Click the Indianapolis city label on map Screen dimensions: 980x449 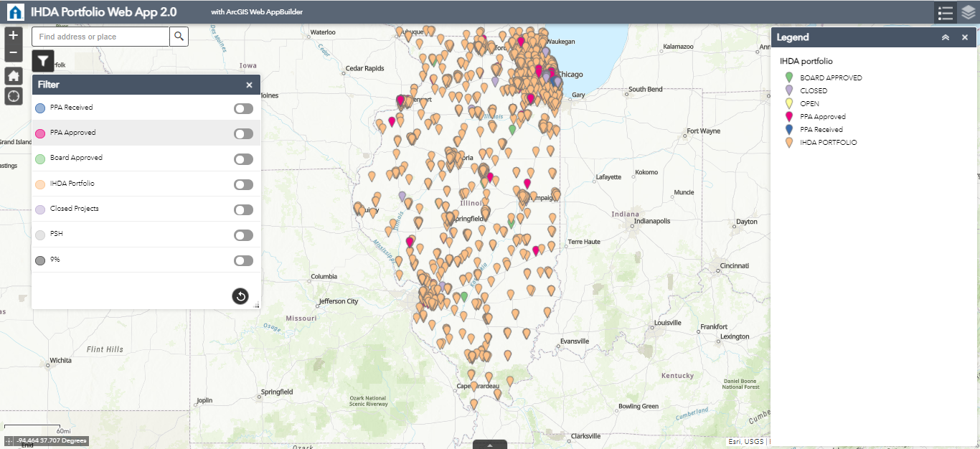tap(651, 221)
